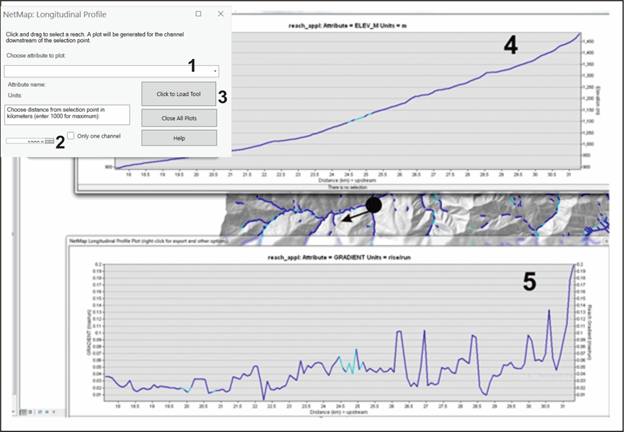Image resolution: width=624 pixels, height=432 pixels.
Task: Enable the 'Only one channel' checkbox
Action: pyautogui.click(x=70, y=136)
